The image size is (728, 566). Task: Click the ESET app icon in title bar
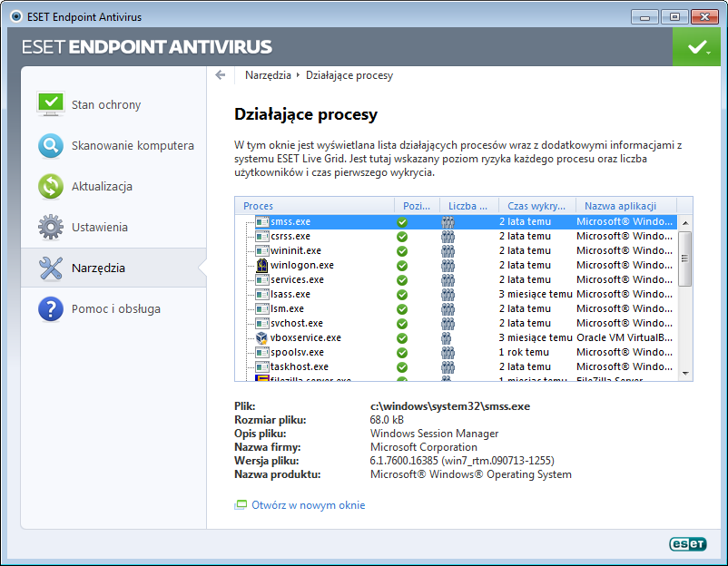coord(16,16)
